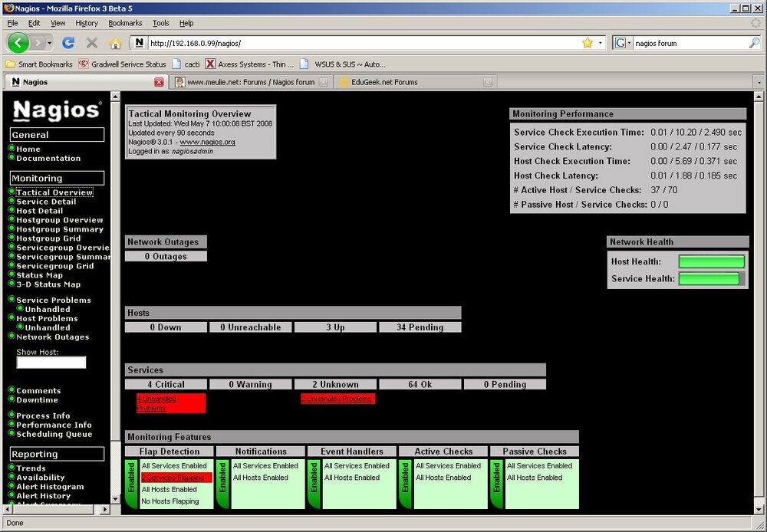Open the WSUS & SUS bookmark

(342, 64)
